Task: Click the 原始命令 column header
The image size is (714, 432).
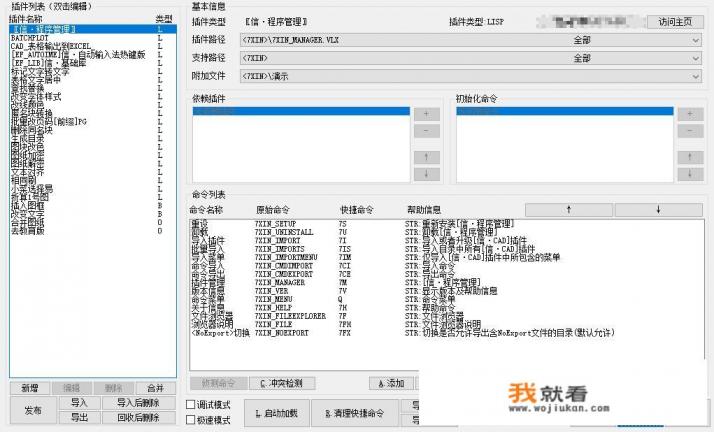Action: 273,210
